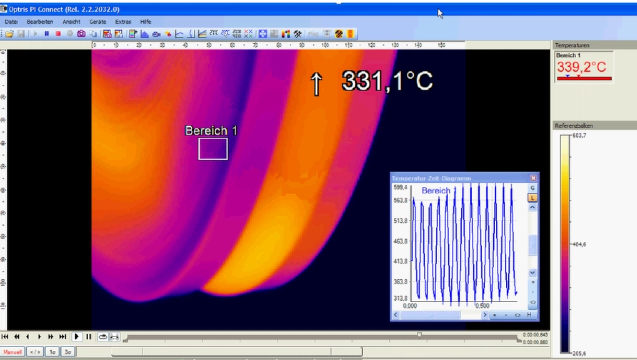The image size is (637, 360).
Task: Click the gray record circle icon
Action: click(70, 34)
